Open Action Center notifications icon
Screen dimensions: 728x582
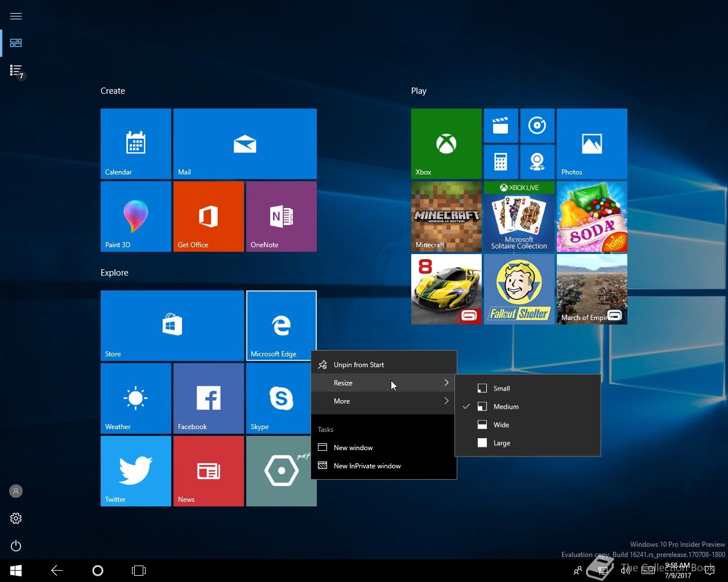point(709,571)
